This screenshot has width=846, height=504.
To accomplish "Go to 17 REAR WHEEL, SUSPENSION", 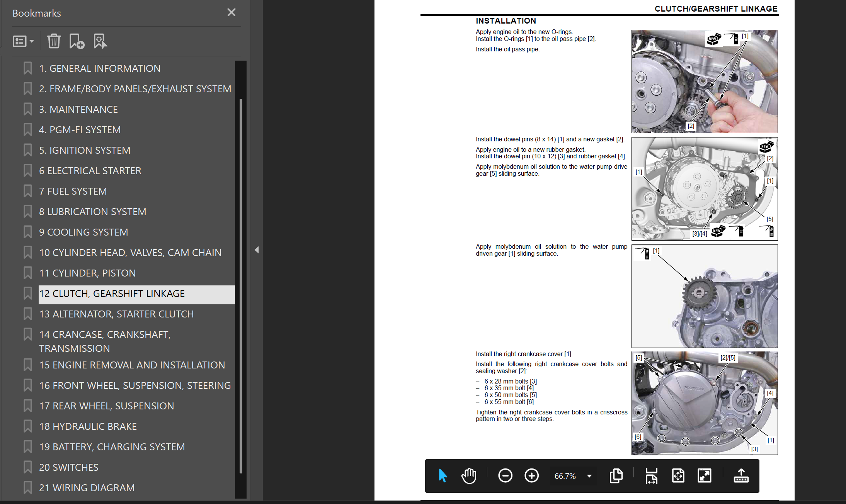I will tap(106, 406).
